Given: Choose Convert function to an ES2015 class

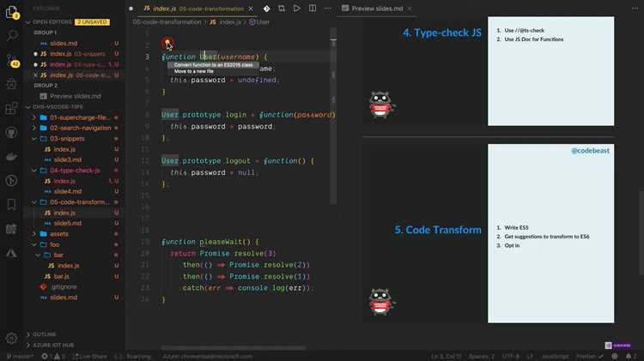Looking at the screenshot, I should tap(213, 65).
